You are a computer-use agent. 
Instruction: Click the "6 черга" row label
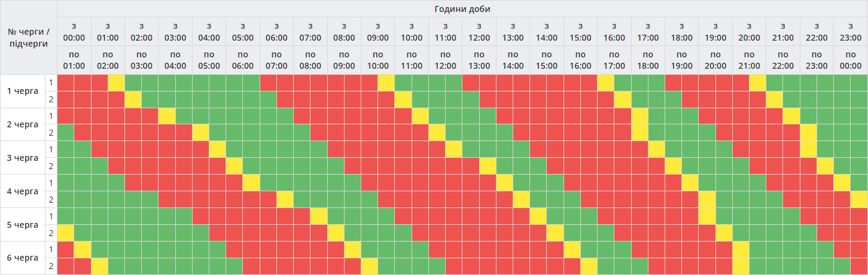[x=23, y=258]
